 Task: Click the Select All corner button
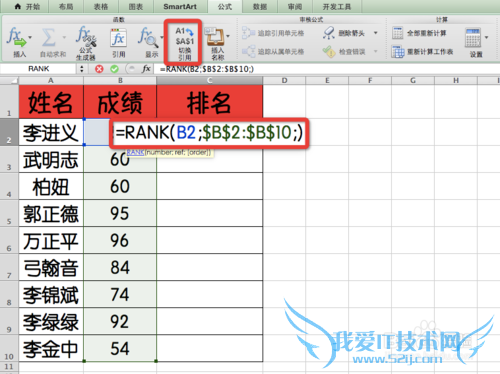tap(9, 80)
